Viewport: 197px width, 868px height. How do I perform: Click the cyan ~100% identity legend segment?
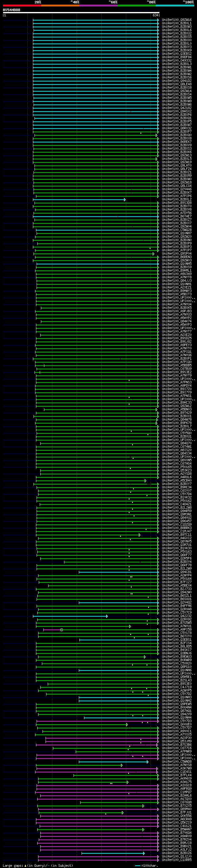tap(175, 6)
